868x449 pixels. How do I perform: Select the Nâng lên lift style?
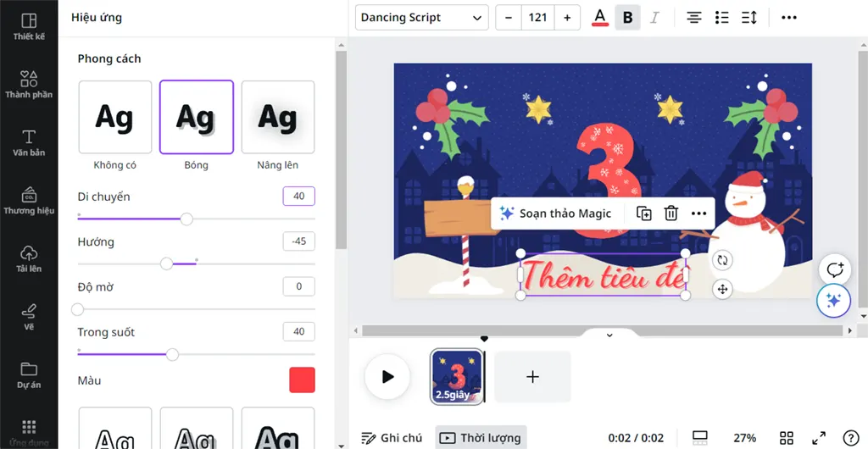(x=278, y=117)
